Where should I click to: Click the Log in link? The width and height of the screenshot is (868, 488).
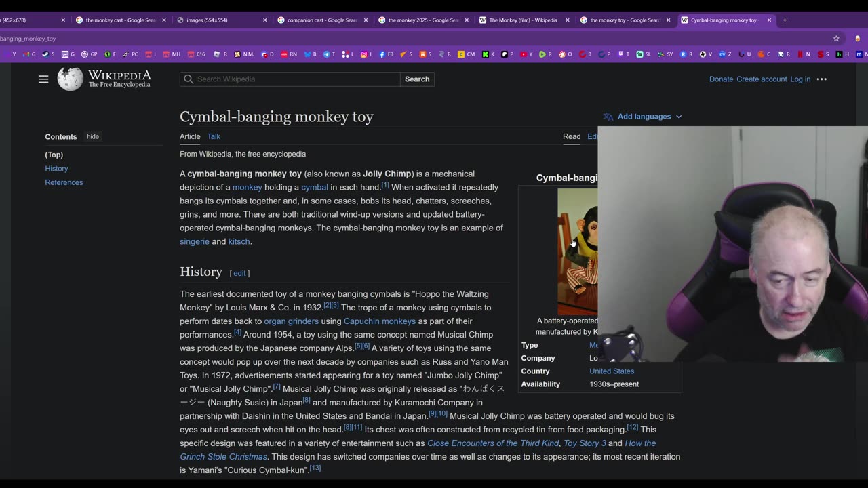800,79
